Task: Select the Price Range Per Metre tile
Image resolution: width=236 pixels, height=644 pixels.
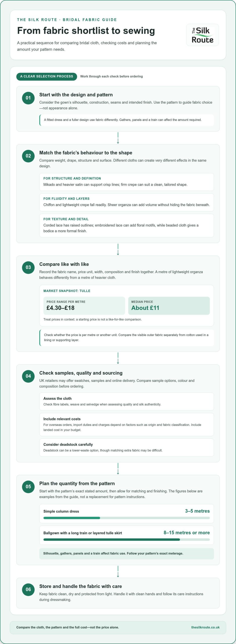Action: point(84,306)
